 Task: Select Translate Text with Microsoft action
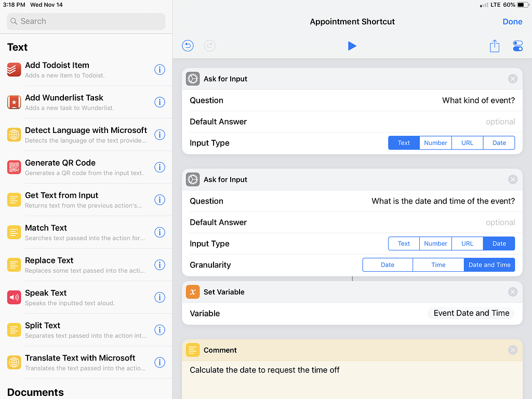(80, 362)
